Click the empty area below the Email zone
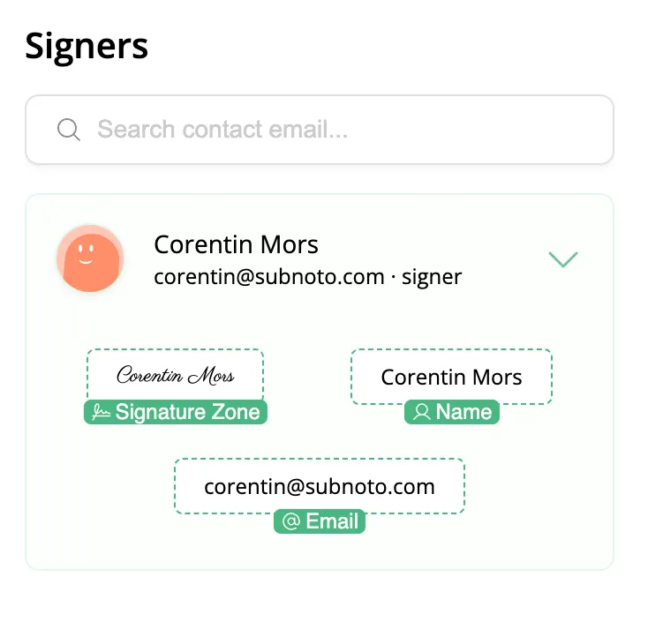 (319, 550)
